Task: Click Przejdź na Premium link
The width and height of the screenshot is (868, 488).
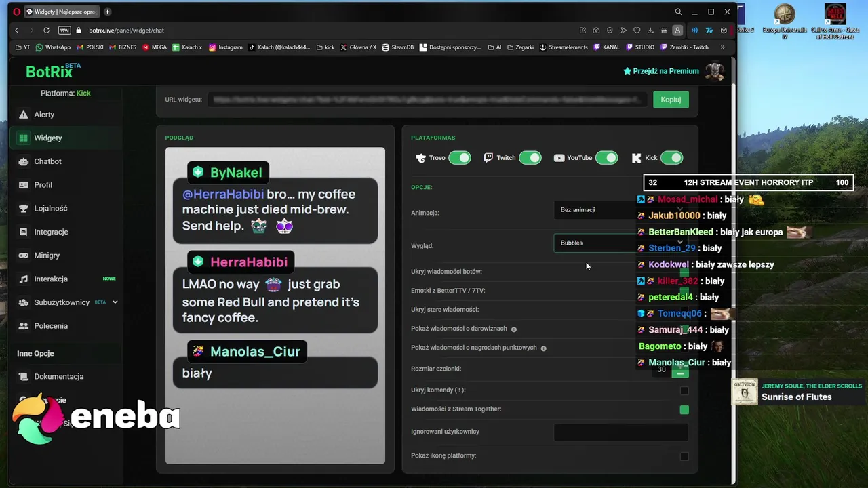Action: pos(661,71)
